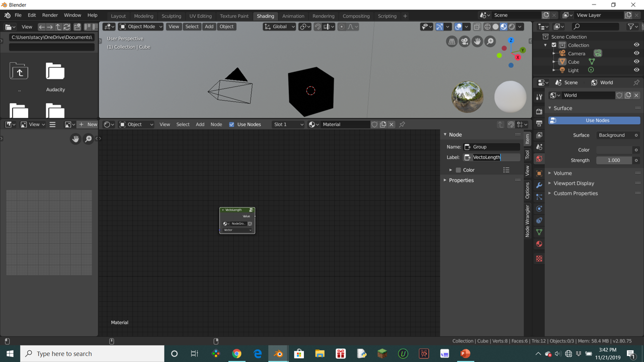Switch viewport to orthographic grid view
644x362 pixels.
(451, 42)
